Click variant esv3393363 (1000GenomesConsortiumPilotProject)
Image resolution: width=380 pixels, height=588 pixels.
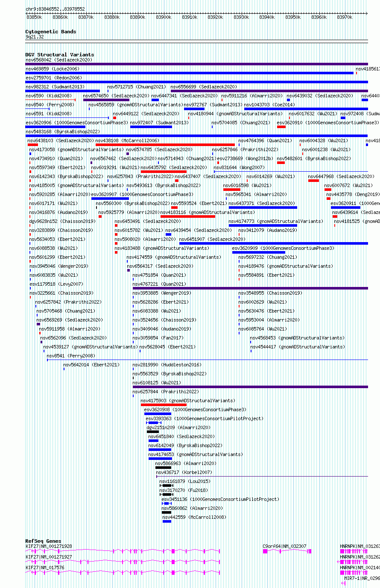pyautogui.click(x=205, y=418)
